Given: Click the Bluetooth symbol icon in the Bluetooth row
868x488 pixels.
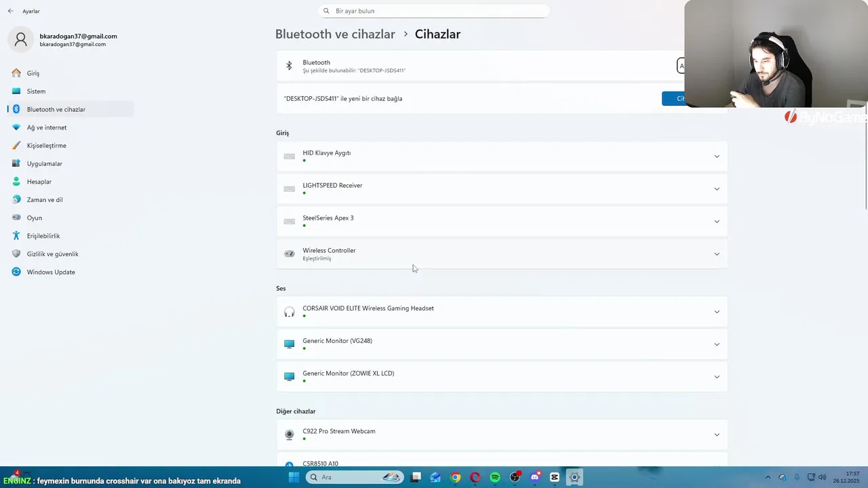Looking at the screenshot, I should click(289, 66).
